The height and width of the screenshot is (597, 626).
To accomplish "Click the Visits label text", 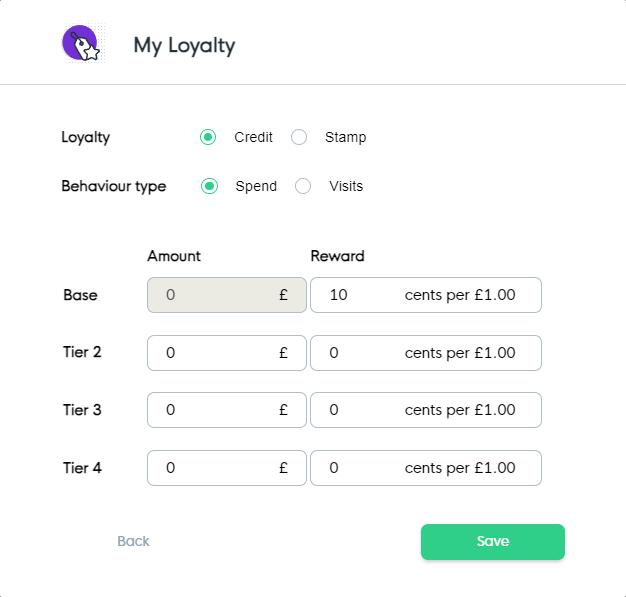I will tap(346, 186).
